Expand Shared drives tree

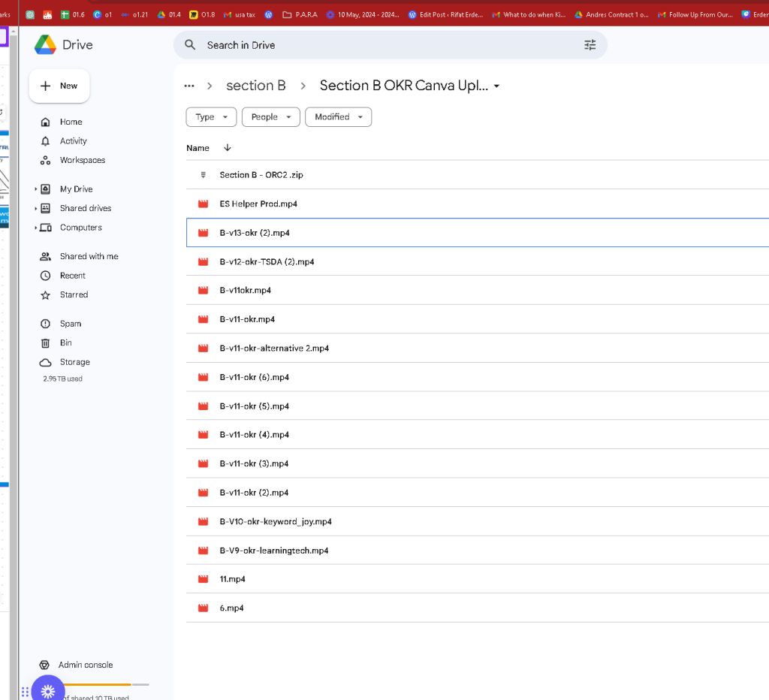36,208
